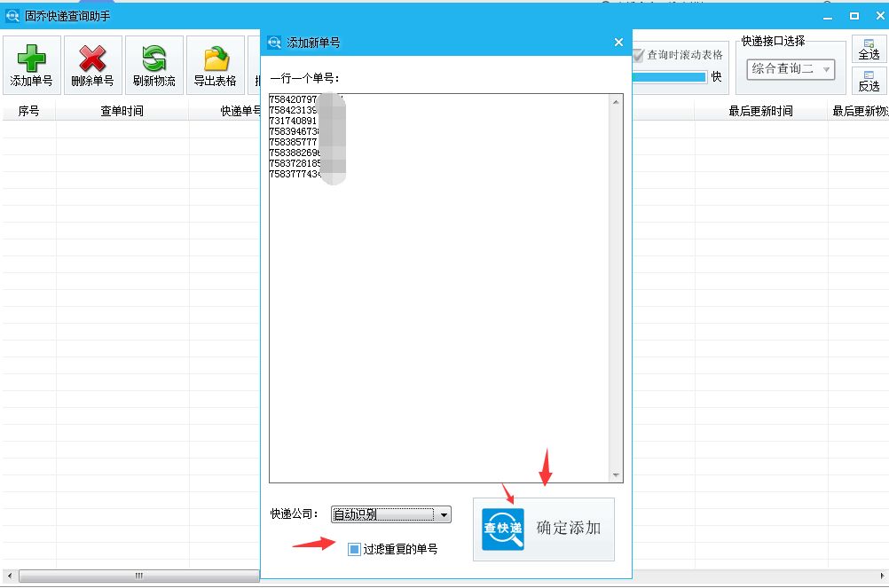Click the 刷新物流 refresh icon
The image size is (889, 588).
(x=153, y=58)
